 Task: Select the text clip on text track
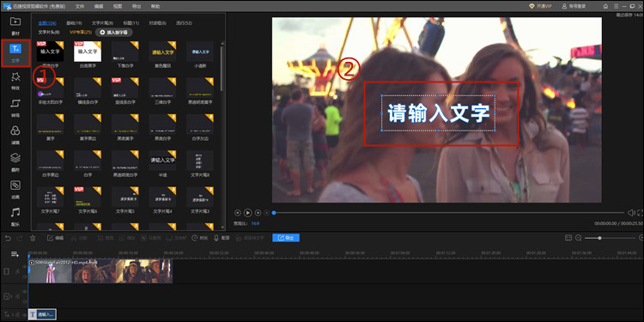42,314
